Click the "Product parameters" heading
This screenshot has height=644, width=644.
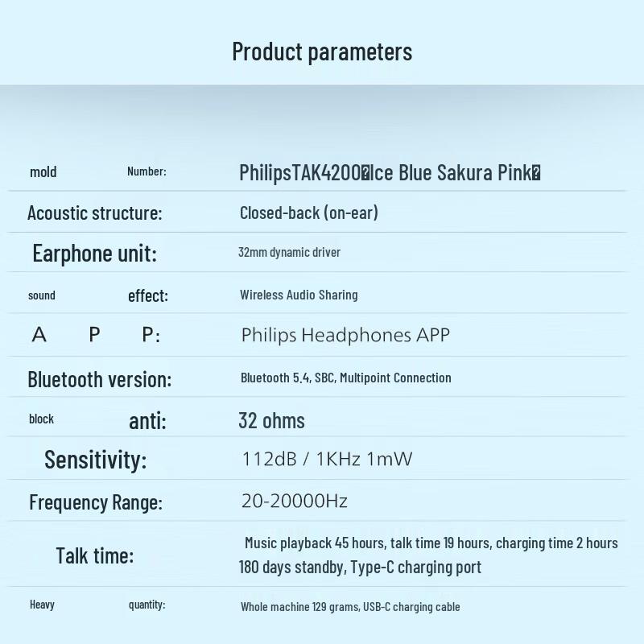pos(322,52)
